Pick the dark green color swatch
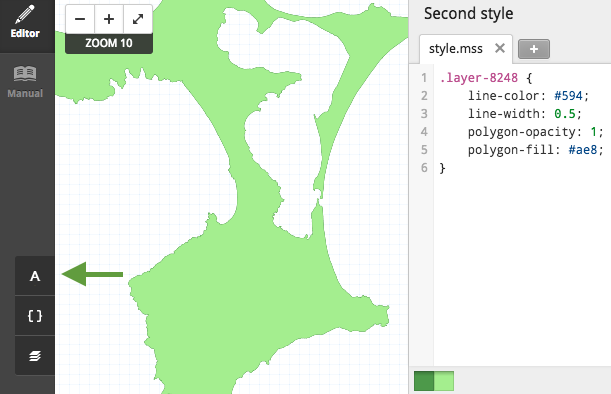Image resolution: width=611 pixels, height=394 pixels. (x=424, y=381)
